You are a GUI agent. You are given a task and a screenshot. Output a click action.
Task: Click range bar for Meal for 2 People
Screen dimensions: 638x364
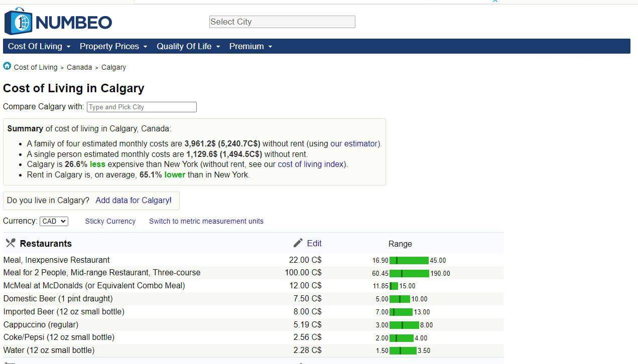tap(409, 273)
